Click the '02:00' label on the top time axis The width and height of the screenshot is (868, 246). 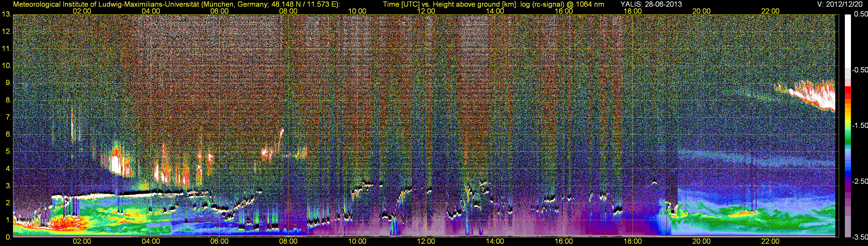point(82,11)
